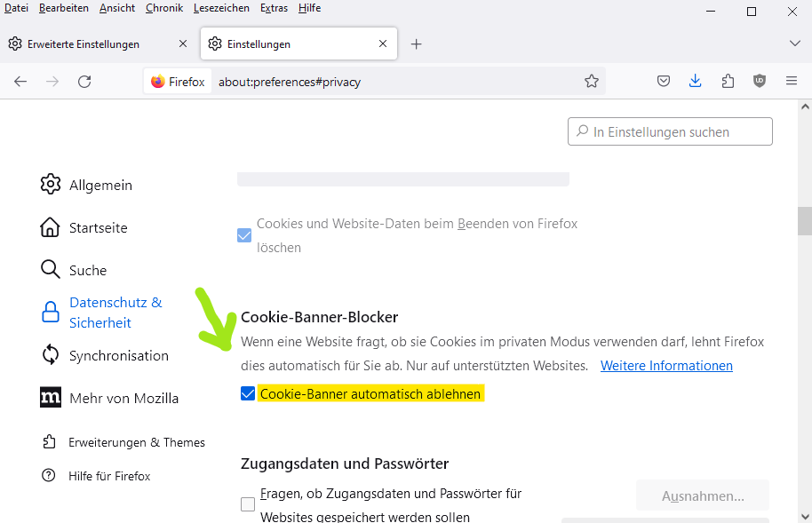
Task: Follow the Weitere Informationen link
Action: tap(666, 366)
